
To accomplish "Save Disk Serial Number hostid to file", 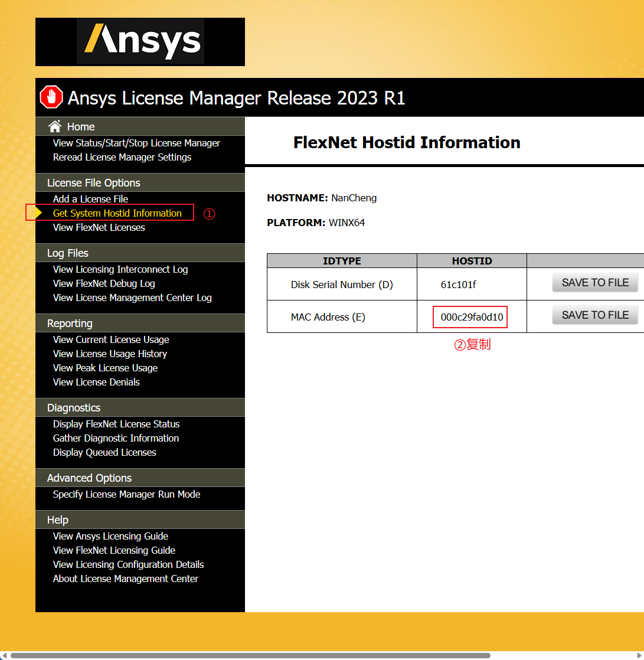I will [x=595, y=282].
